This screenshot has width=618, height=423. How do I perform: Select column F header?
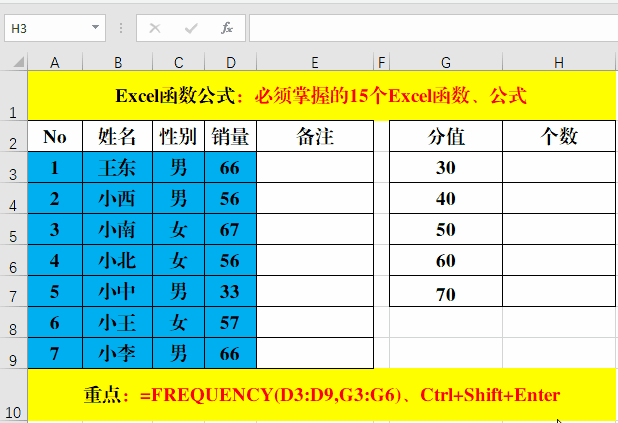coord(382,62)
